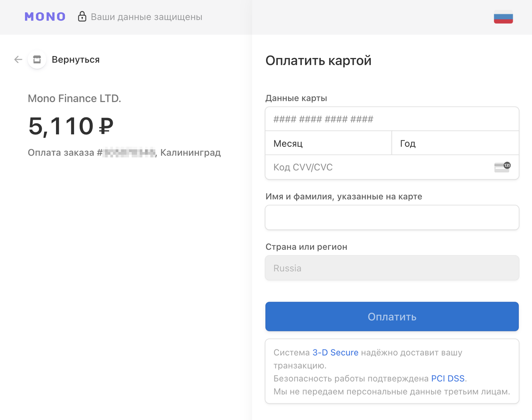Click the MONO logo
The height and width of the screenshot is (420, 532).
pos(45,17)
